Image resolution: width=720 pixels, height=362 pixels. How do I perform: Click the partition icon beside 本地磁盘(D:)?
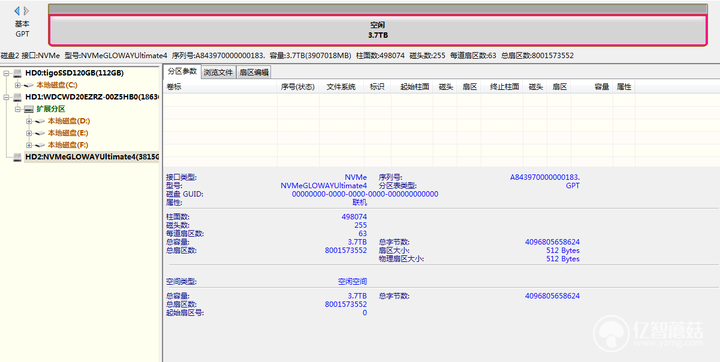tap(40, 121)
